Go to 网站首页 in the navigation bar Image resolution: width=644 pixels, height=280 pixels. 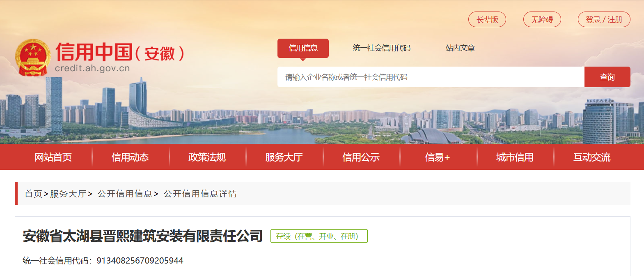coord(53,157)
